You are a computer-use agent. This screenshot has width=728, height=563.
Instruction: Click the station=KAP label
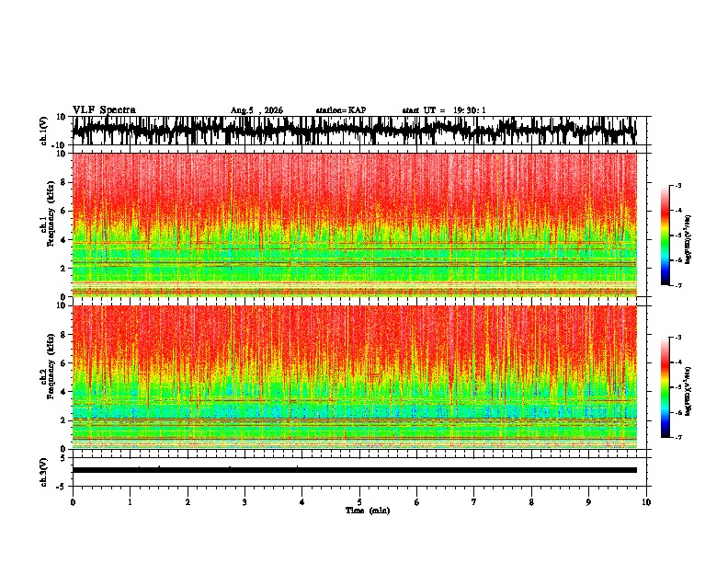point(341,110)
